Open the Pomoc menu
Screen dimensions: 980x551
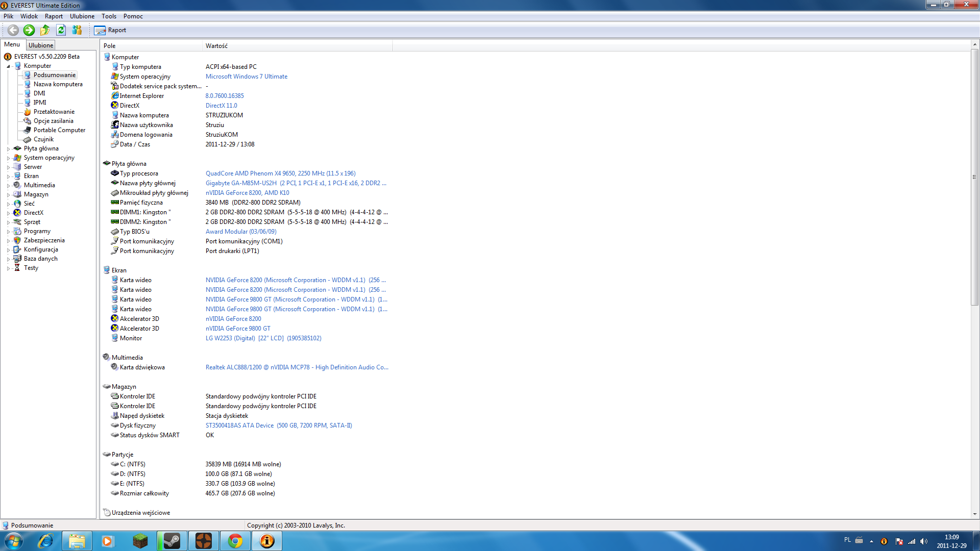[x=133, y=16]
